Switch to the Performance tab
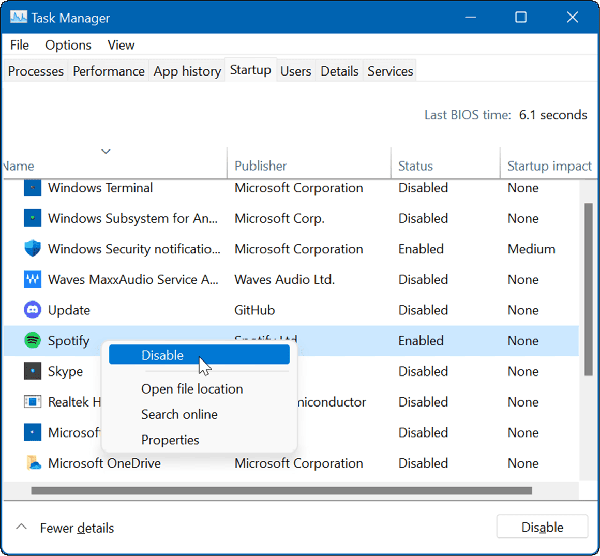Viewport: 600px width, 556px height. (x=108, y=71)
